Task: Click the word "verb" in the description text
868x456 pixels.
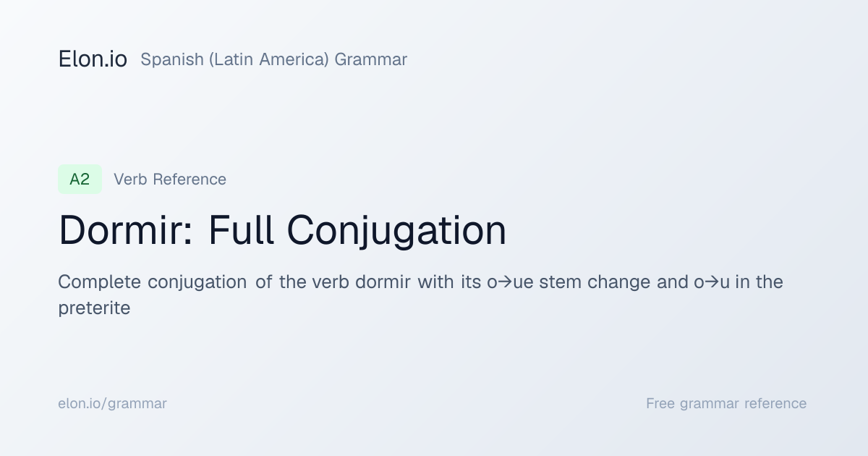Action: [331, 282]
